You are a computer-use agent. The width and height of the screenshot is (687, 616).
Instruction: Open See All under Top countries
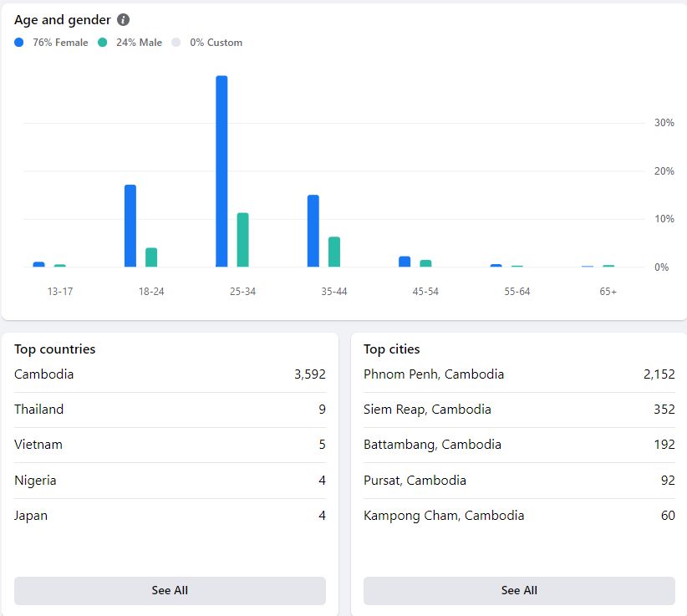170,591
